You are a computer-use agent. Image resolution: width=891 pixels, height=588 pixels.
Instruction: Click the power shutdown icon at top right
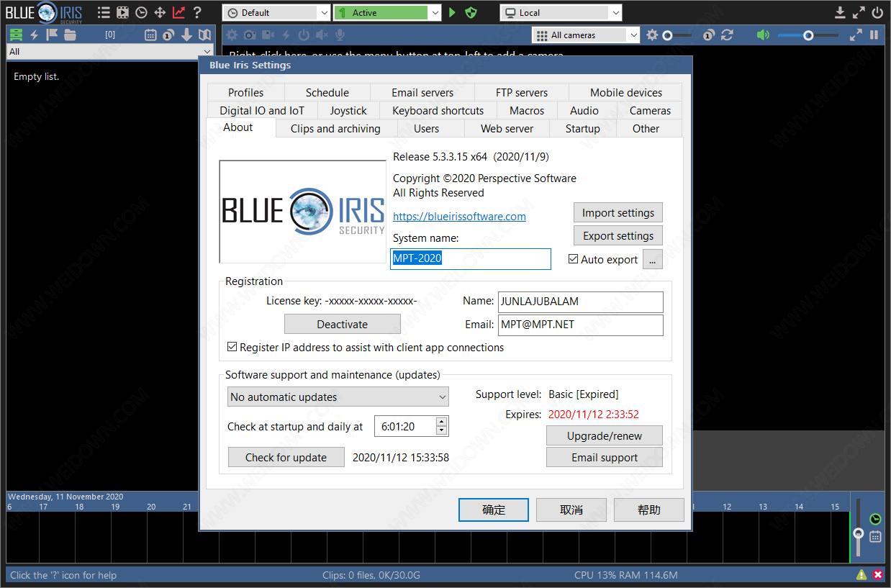click(x=877, y=12)
